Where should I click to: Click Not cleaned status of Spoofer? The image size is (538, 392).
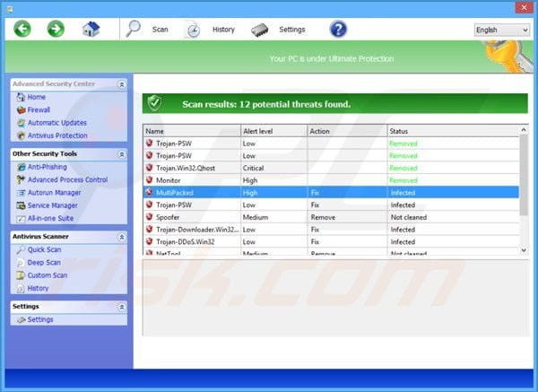click(409, 217)
